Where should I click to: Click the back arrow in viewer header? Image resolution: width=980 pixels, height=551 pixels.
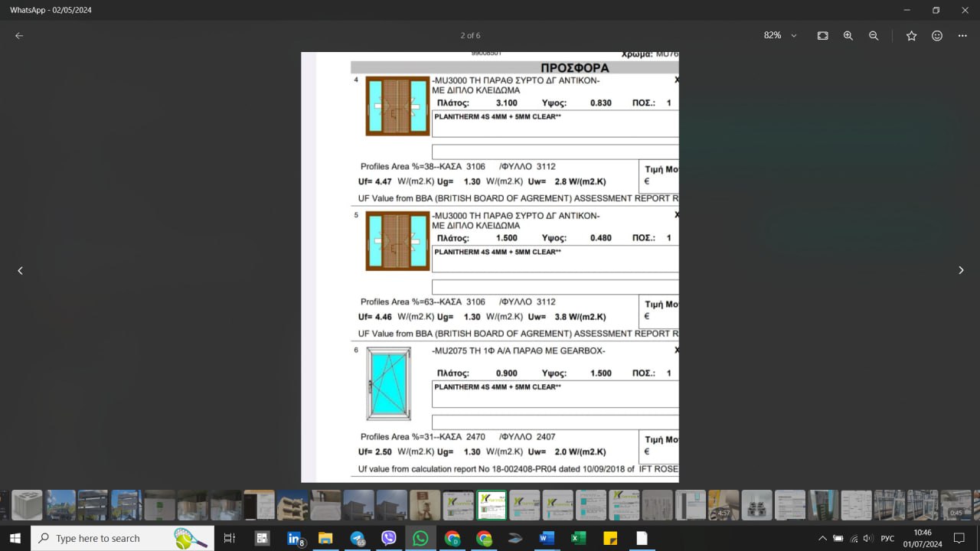pos(19,35)
